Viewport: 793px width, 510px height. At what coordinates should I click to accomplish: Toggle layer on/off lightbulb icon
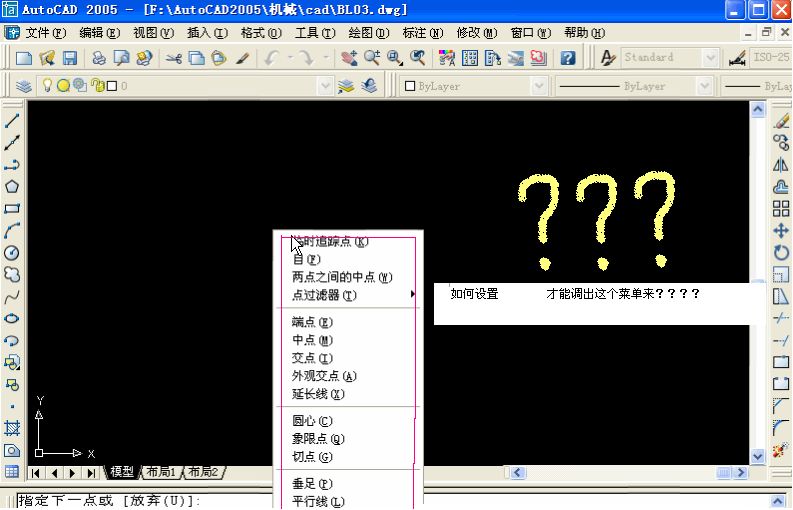coord(47,85)
